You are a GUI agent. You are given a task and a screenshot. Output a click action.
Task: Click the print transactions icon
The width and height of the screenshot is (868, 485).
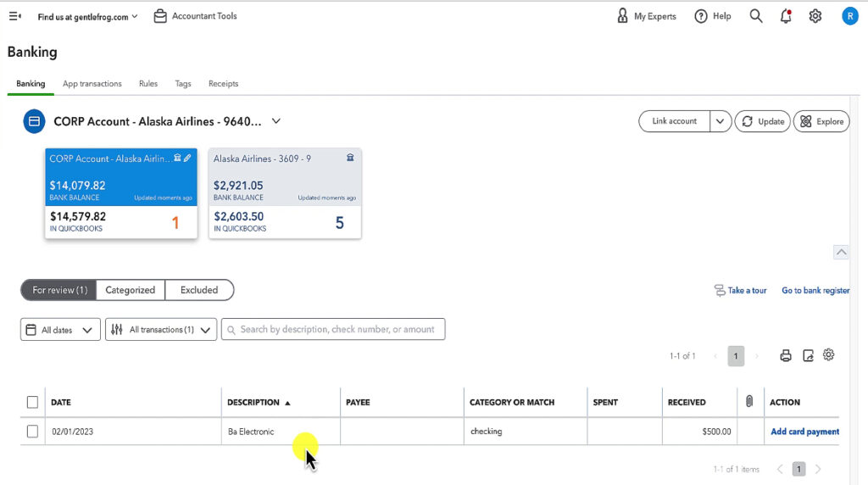pyautogui.click(x=786, y=356)
